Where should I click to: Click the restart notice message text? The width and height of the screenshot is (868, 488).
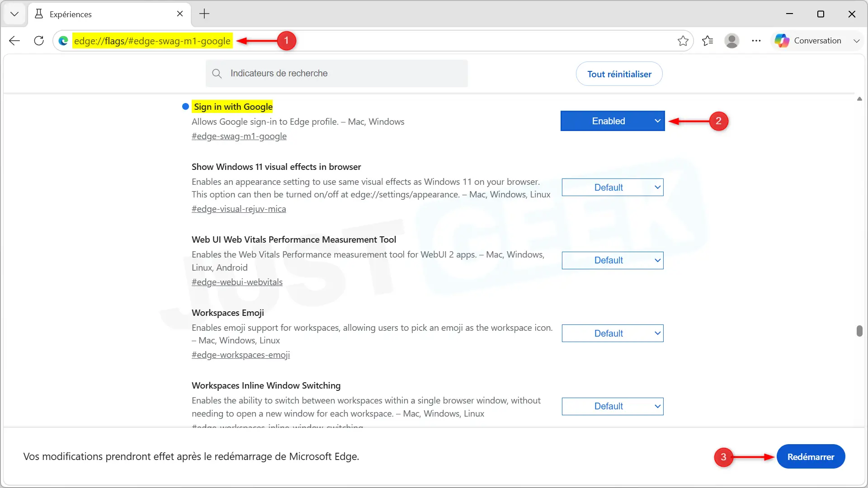click(x=191, y=456)
